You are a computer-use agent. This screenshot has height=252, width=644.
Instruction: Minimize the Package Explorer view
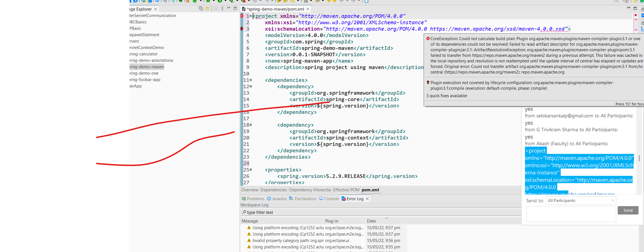click(x=229, y=8)
